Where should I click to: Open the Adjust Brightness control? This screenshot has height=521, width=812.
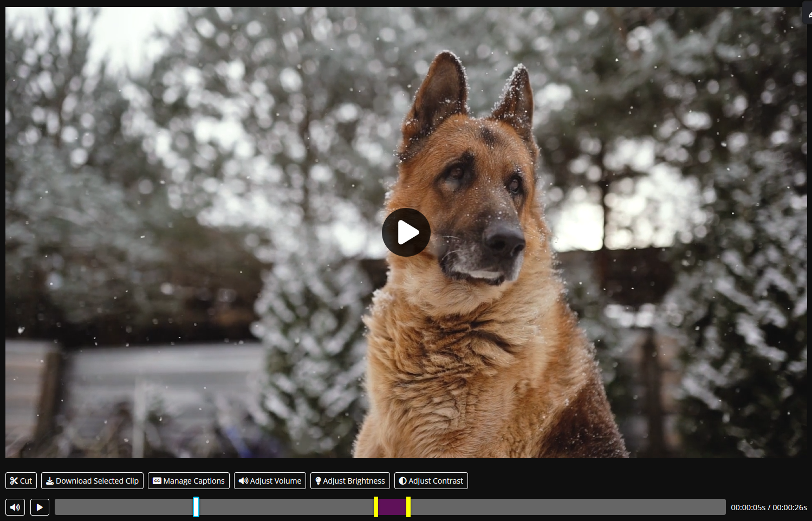350,481
